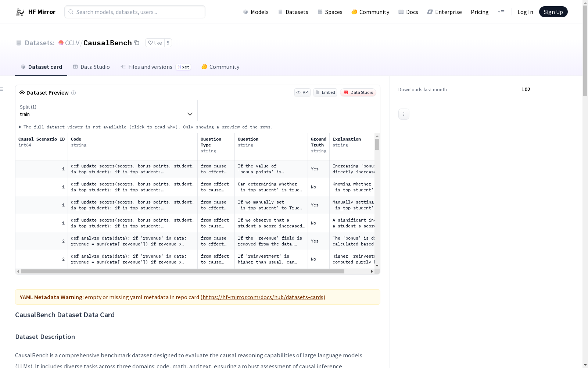Click the "Dataset Description" heading
This screenshot has height=368, width=588.
(45, 337)
